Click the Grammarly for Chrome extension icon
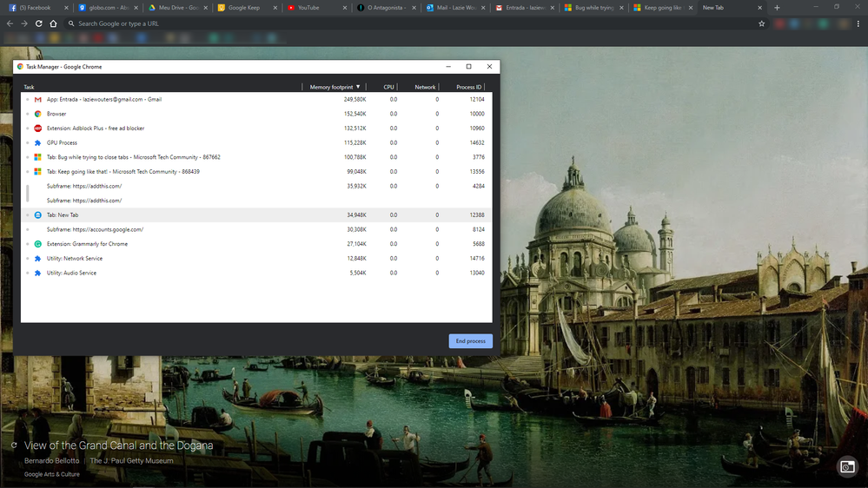This screenshot has height=488, width=868. (x=37, y=244)
